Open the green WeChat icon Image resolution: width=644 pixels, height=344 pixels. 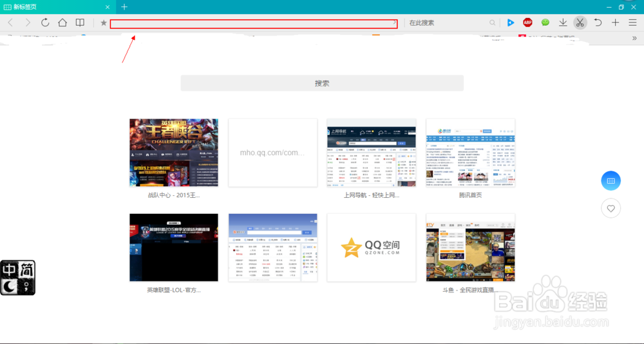point(545,23)
